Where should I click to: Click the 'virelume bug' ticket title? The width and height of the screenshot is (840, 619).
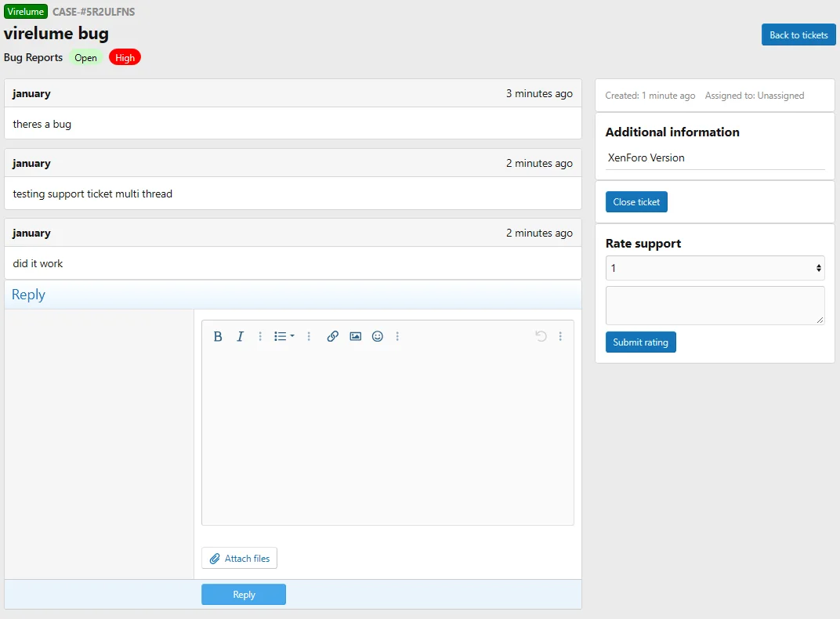pos(56,34)
